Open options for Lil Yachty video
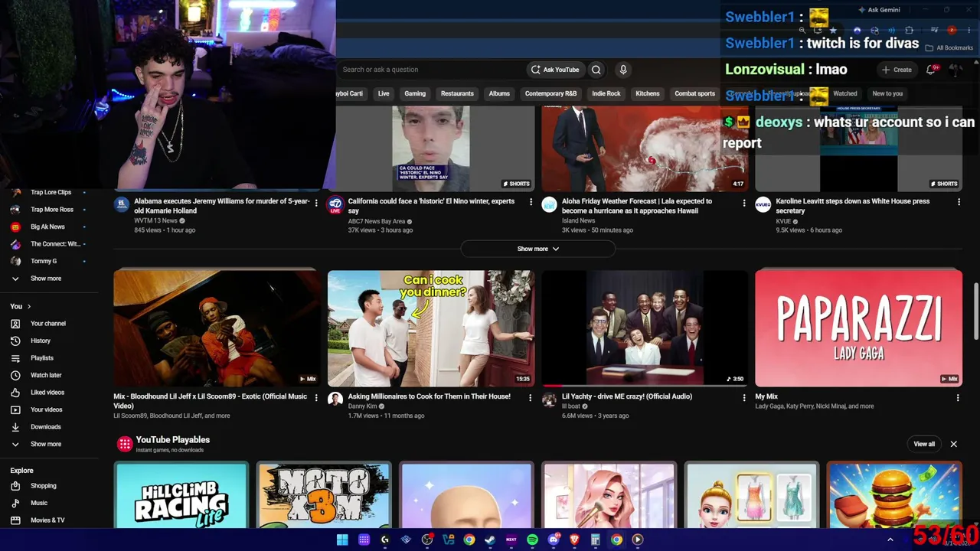The width and height of the screenshot is (980, 551). click(743, 397)
